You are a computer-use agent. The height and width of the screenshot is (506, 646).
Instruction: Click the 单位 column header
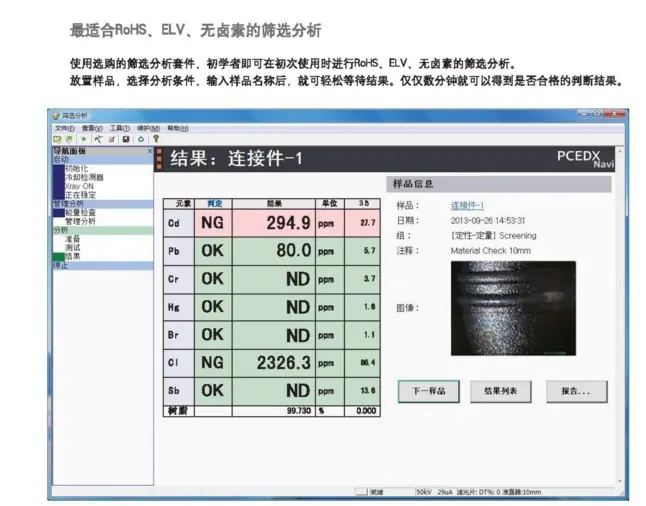(x=330, y=204)
